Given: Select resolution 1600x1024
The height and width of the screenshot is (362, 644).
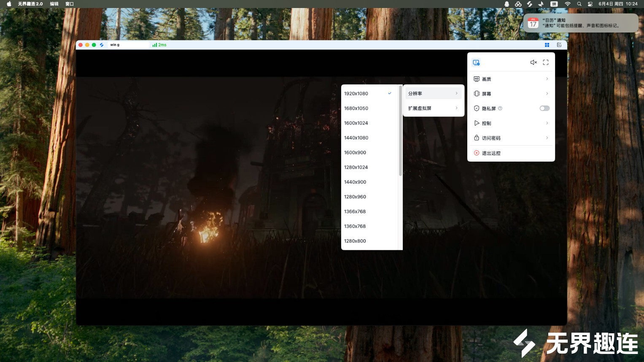Looking at the screenshot, I should click(369, 123).
